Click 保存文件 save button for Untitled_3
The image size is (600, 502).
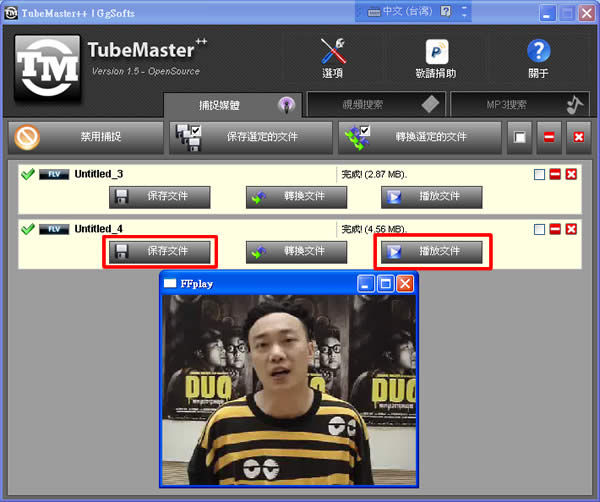pos(160,197)
